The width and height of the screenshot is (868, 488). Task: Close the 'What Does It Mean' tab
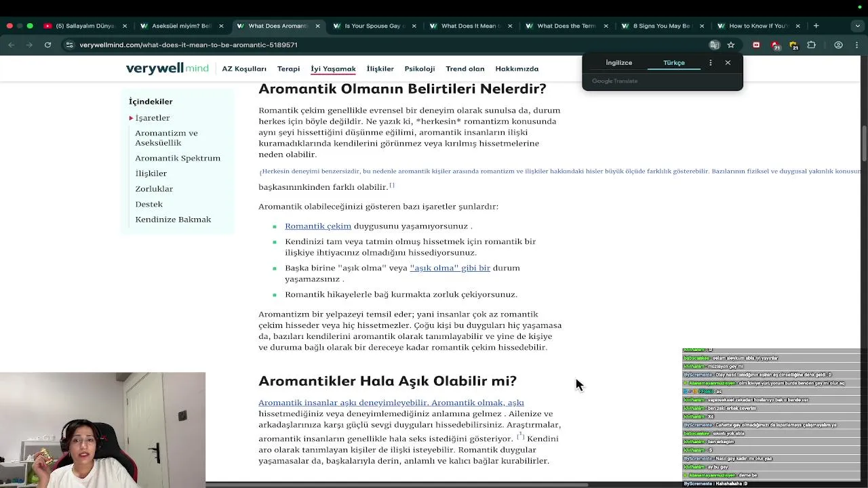pyautogui.click(x=510, y=26)
